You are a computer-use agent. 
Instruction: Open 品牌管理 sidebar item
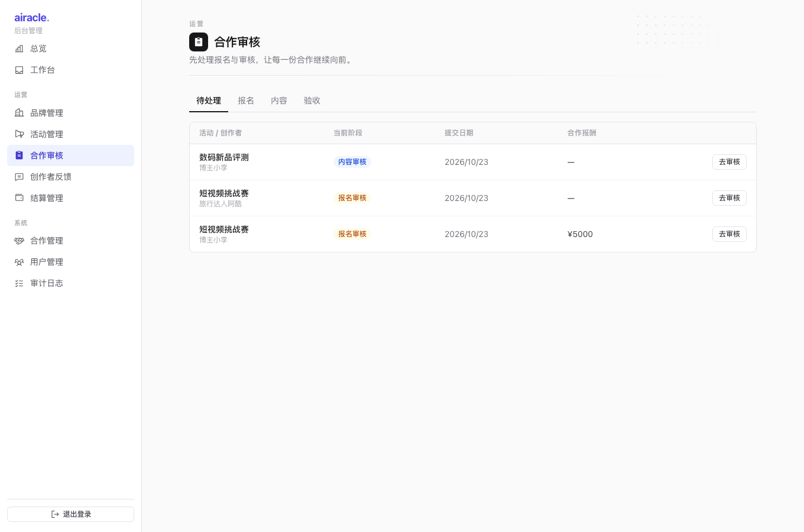tap(70, 113)
